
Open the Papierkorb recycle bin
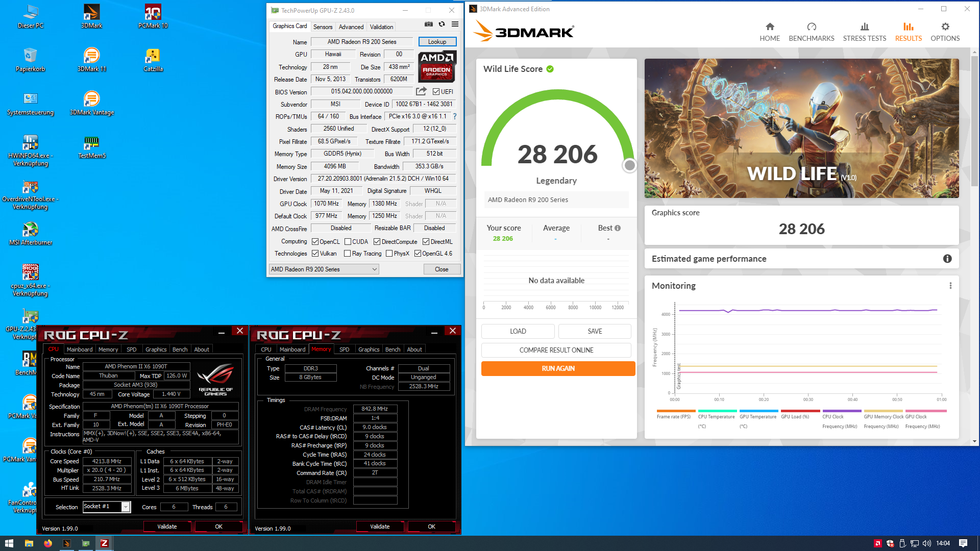(x=30, y=60)
